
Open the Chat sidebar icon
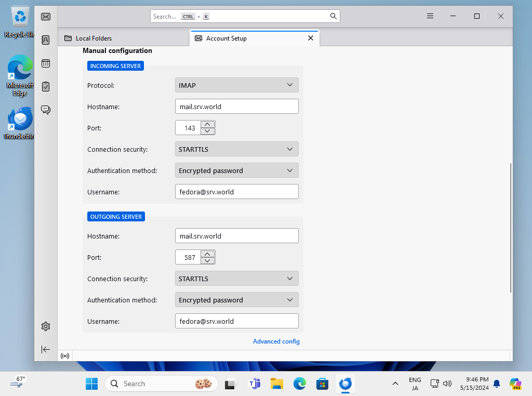(46, 110)
